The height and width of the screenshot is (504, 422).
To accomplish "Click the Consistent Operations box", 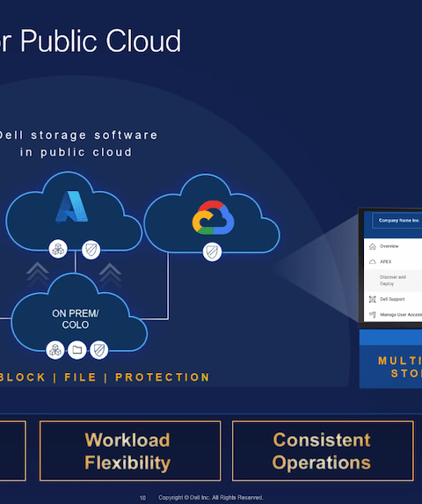I will [323, 451].
